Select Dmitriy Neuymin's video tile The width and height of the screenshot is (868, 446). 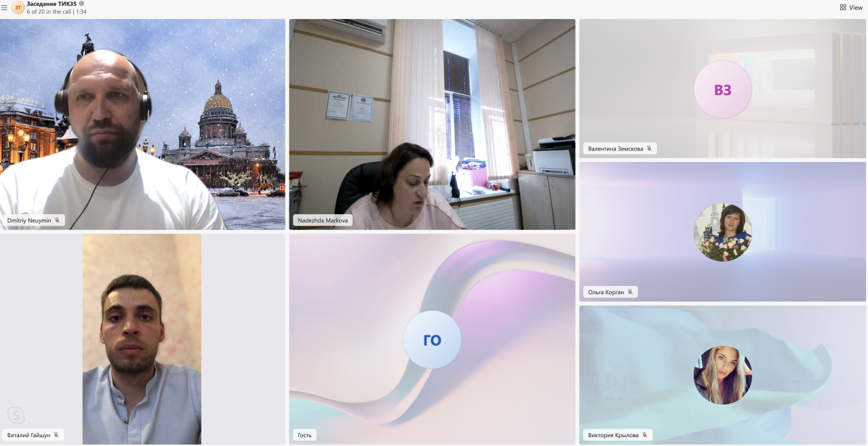pos(142,122)
